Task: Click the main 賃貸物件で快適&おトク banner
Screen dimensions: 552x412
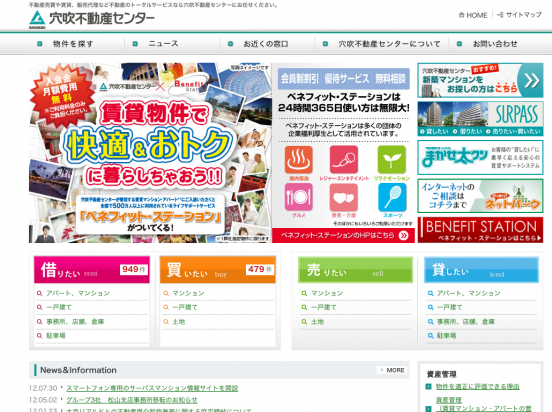Action: pyautogui.click(x=150, y=153)
